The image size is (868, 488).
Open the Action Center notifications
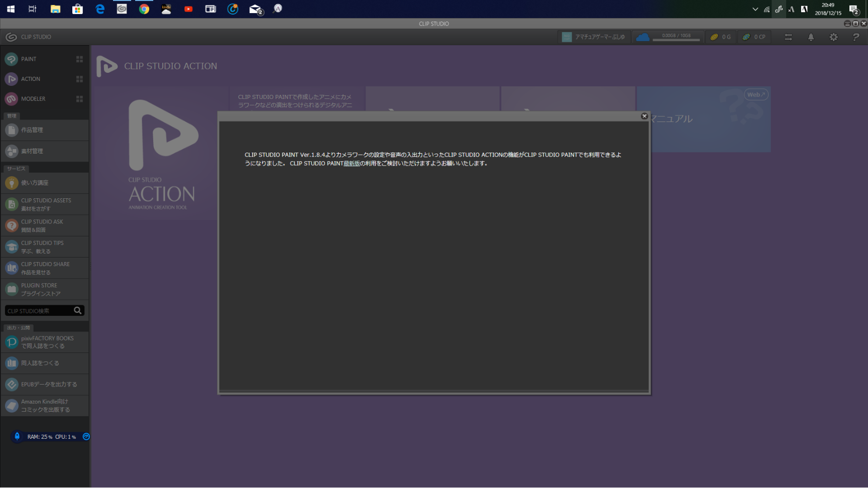pos(853,9)
